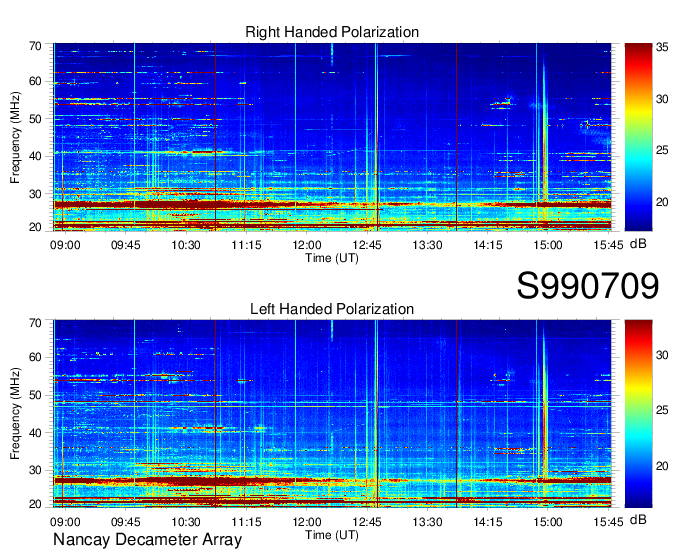Click the bottom plot's 'Time (UT)' label

click(332, 535)
